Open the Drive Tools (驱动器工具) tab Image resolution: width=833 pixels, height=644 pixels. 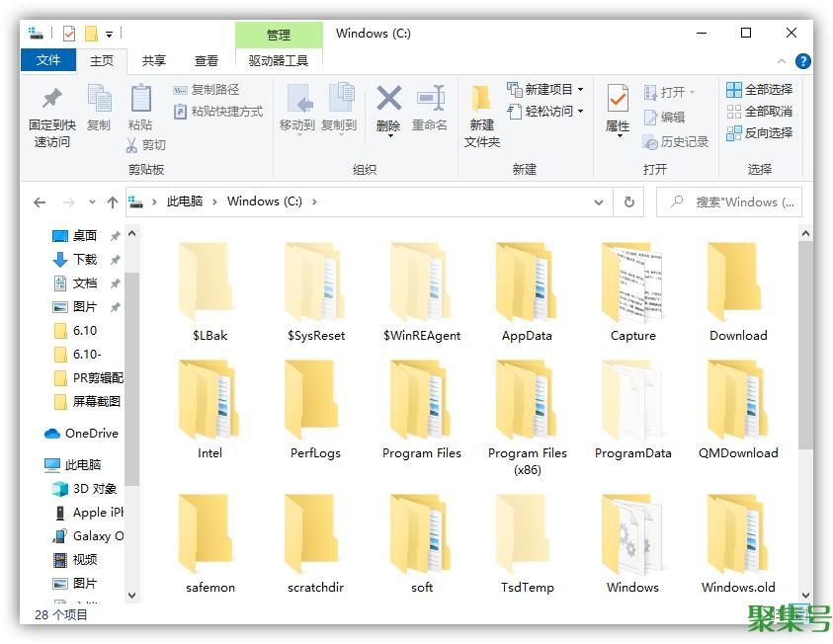point(279,60)
